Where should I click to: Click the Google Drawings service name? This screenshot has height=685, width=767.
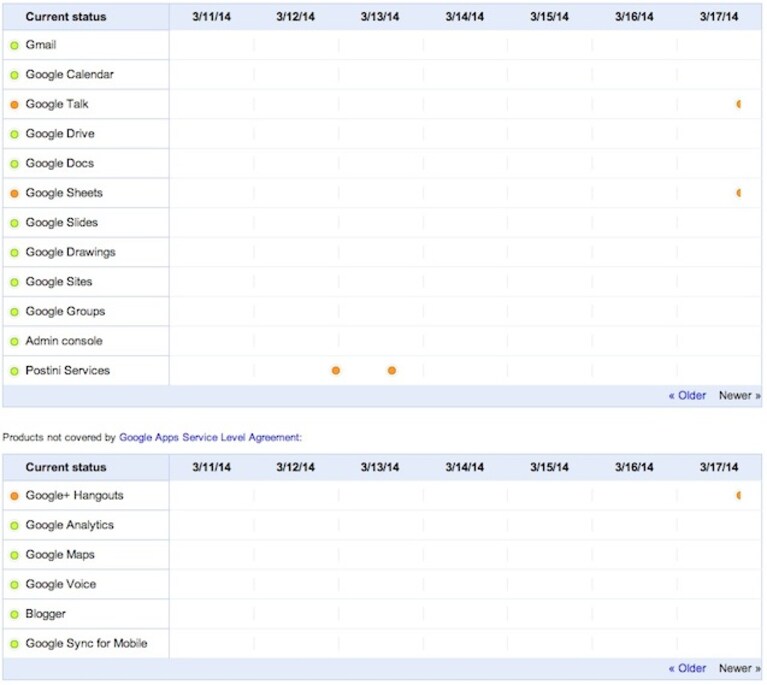pyautogui.click(x=70, y=252)
